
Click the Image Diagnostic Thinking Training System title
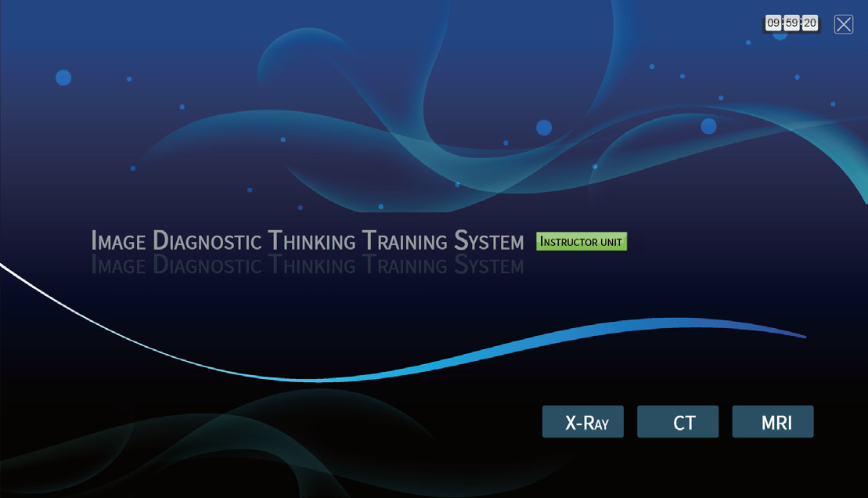pyautogui.click(x=308, y=241)
